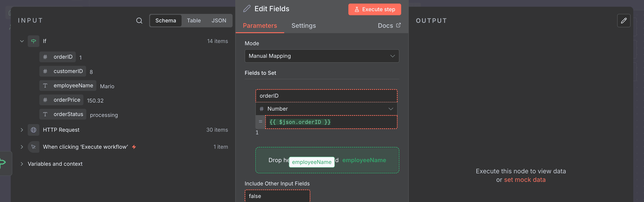Open the Settings tab

(x=303, y=26)
